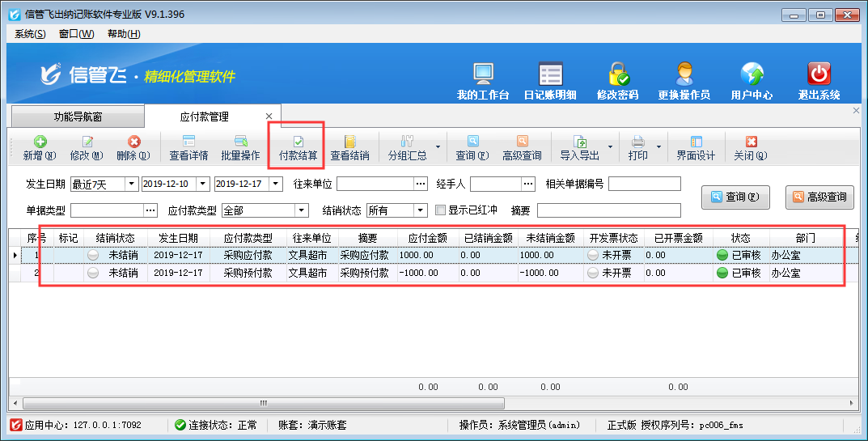
Task: Enable the 显示已红冲 checkbox
Action: pyautogui.click(x=441, y=210)
